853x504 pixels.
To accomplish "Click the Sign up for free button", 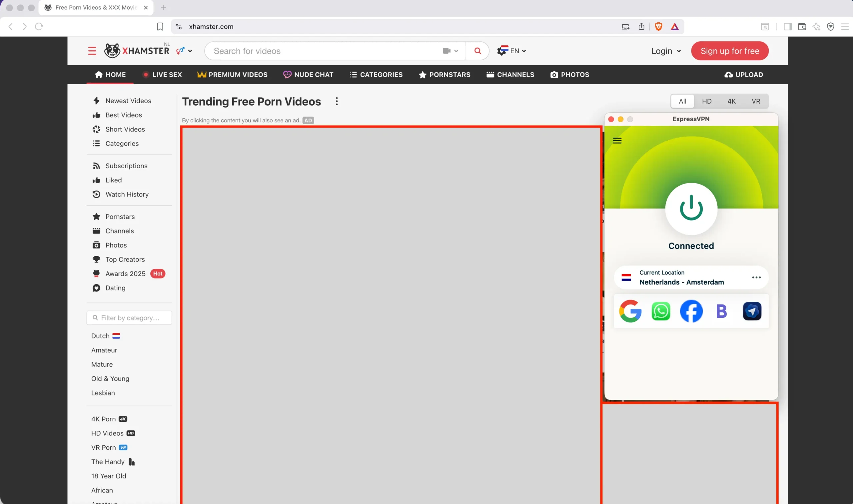I will point(730,51).
